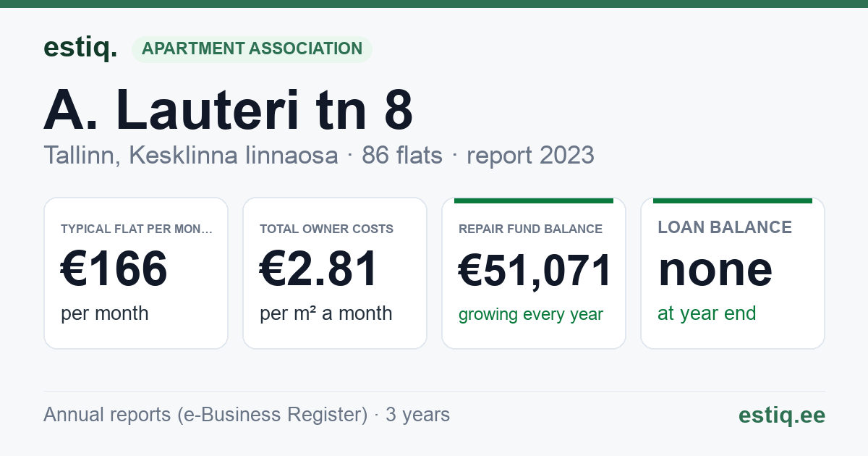
Task: Click the "per m² a month" caption
Action: coord(326,313)
